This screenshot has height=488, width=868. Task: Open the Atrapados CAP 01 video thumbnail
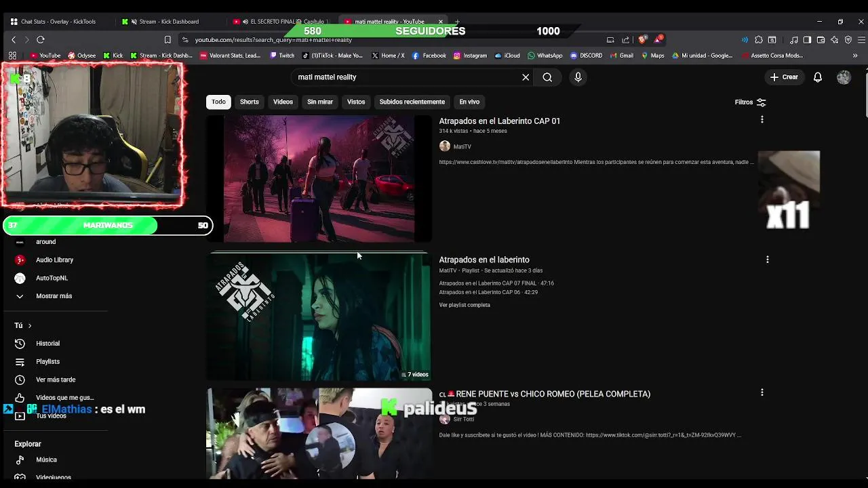point(319,178)
